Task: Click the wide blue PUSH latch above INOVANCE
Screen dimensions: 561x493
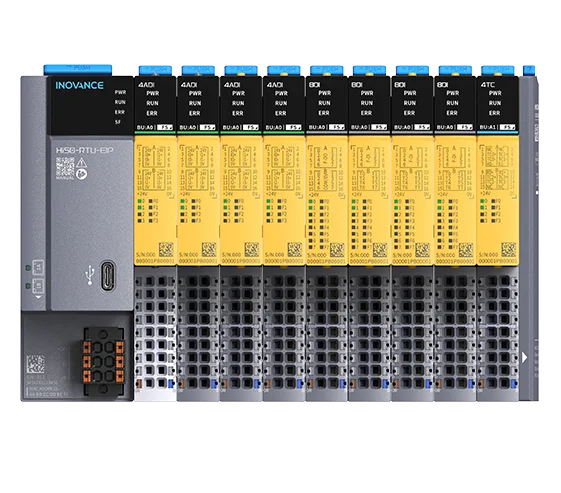Action: click(78, 70)
